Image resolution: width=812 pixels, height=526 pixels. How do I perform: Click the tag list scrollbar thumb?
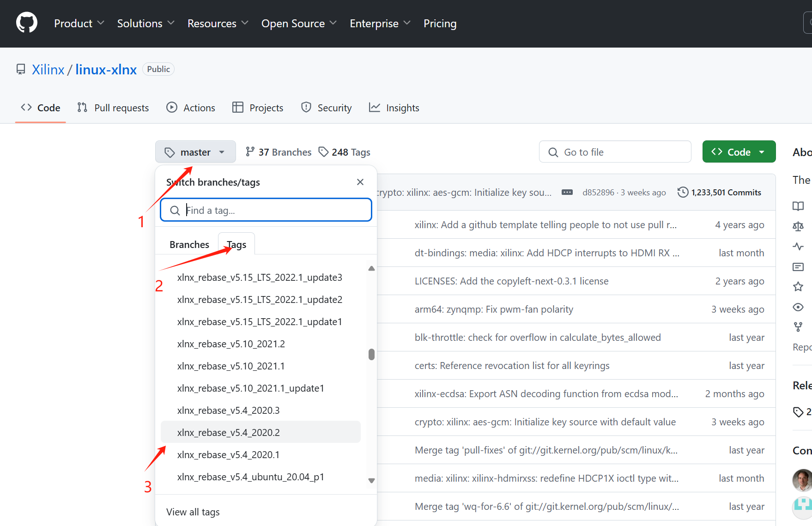tap(371, 354)
